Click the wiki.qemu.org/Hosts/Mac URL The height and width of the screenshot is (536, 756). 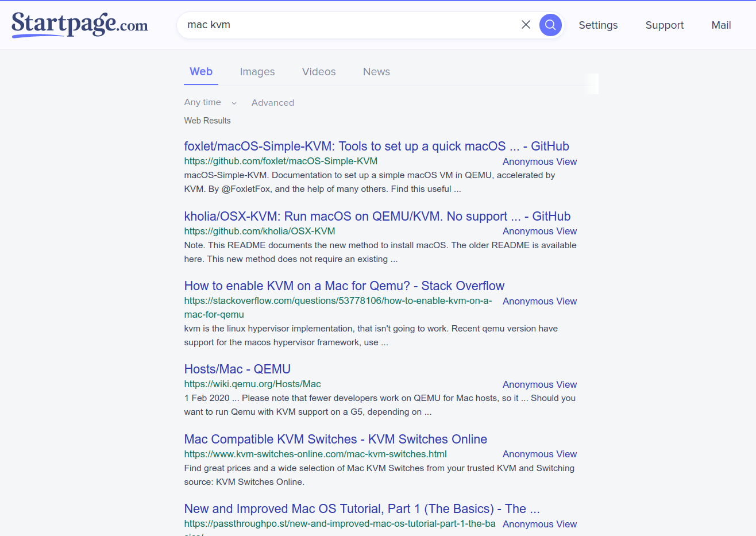click(x=252, y=384)
